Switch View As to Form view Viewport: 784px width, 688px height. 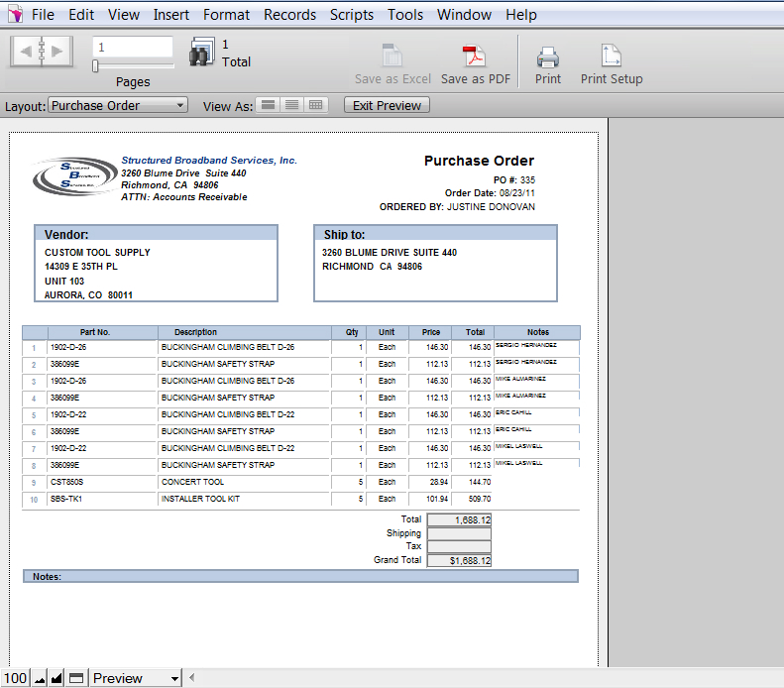pos(268,105)
